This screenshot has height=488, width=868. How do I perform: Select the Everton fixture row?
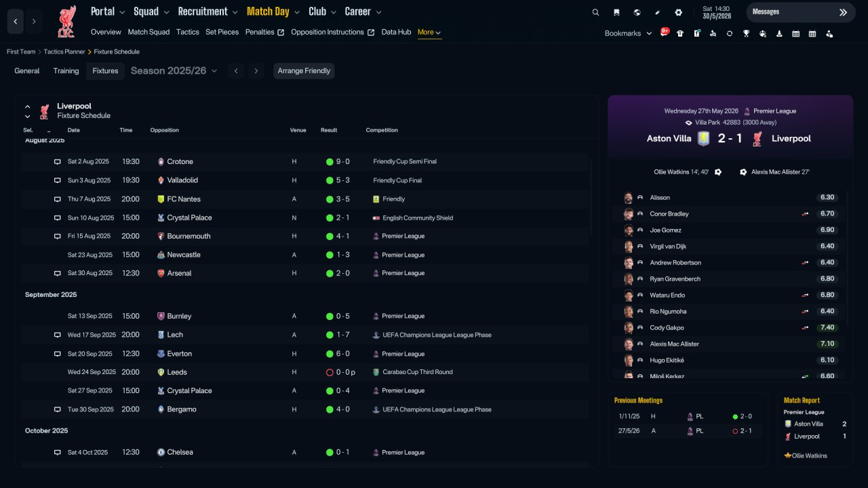(305, 354)
